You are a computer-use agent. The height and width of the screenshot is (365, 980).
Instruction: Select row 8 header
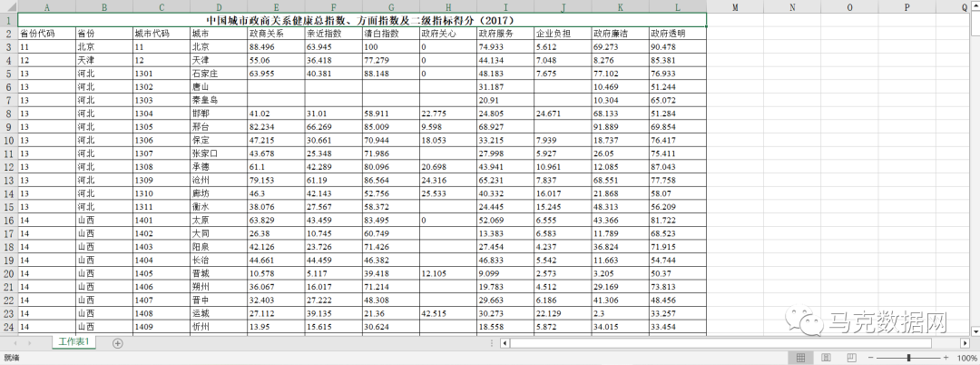click(x=9, y=113)
